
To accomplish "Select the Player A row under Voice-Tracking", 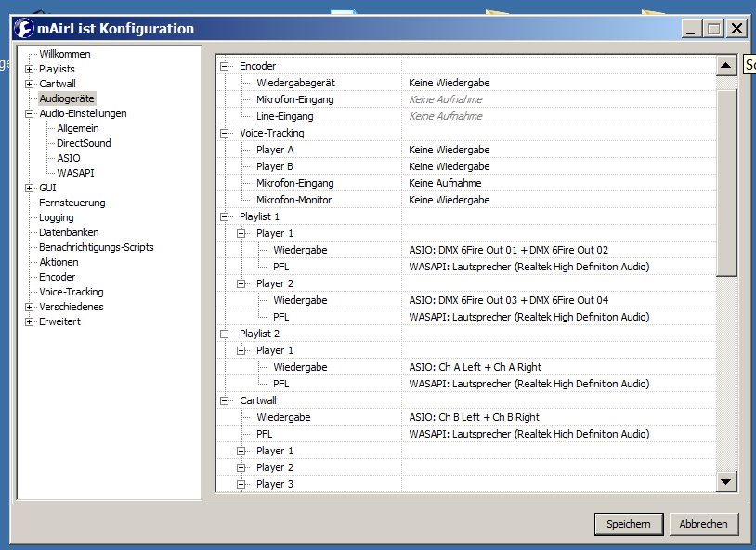I will pos(467,151).
